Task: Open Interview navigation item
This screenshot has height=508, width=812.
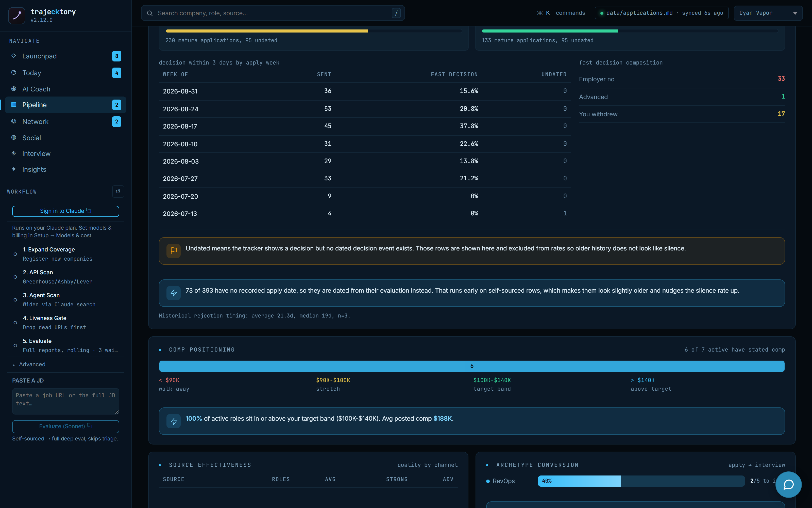Action: coord(65,153)
